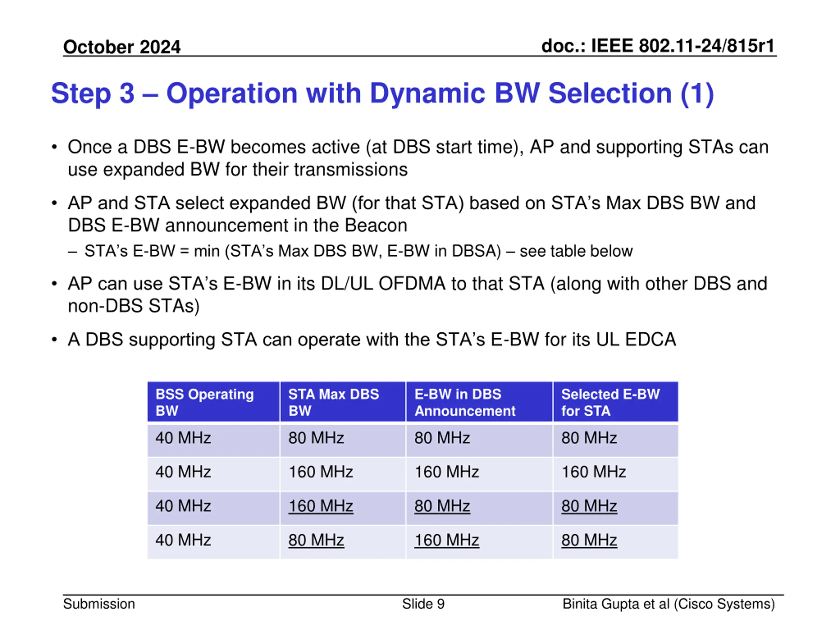Click the 'BSS Operating BW' column header
Viewport: 840px width, 630px height.
(x=205, y=402)
